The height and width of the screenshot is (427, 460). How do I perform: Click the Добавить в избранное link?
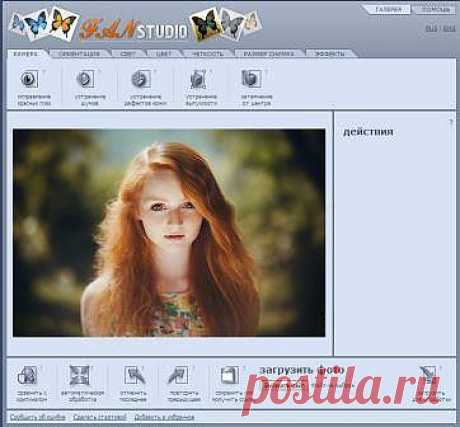point(164,417)
